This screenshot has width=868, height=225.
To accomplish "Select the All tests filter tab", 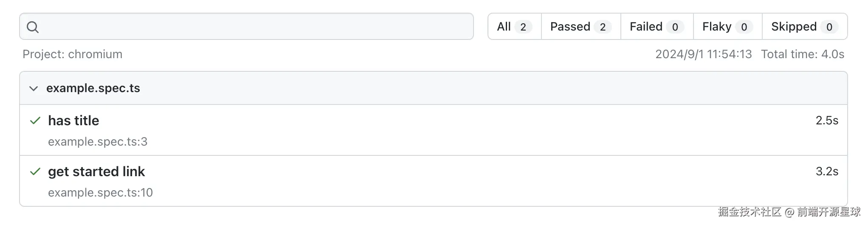I will click(514, 27).
